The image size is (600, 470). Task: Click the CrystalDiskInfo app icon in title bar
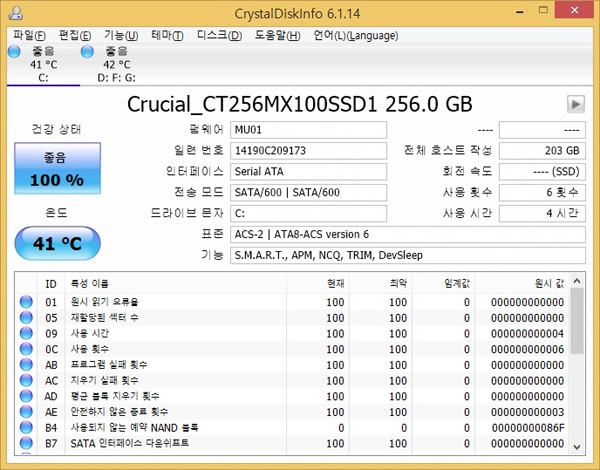(x=16, y=13)
